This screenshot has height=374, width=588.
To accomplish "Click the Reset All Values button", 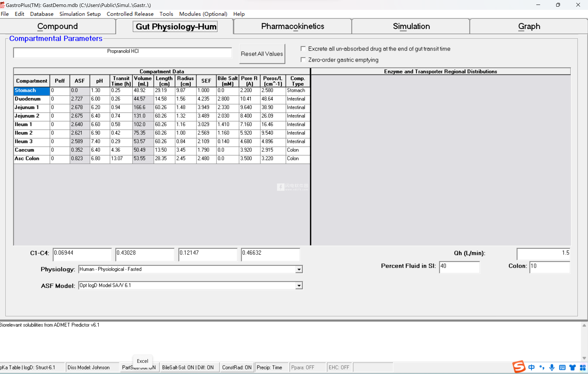I will click(x=262, y=54).
